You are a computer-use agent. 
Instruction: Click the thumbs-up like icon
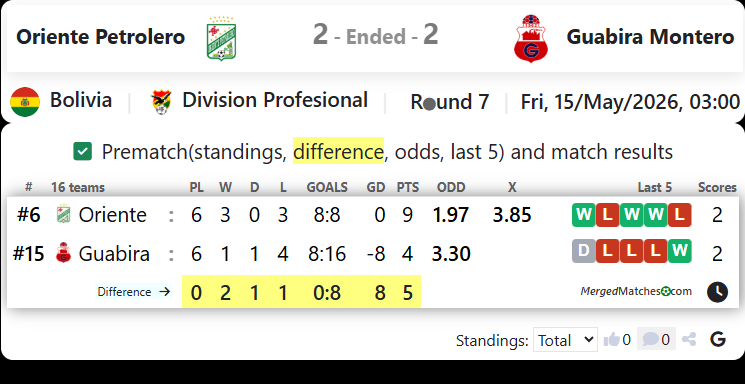pos(612,340)
